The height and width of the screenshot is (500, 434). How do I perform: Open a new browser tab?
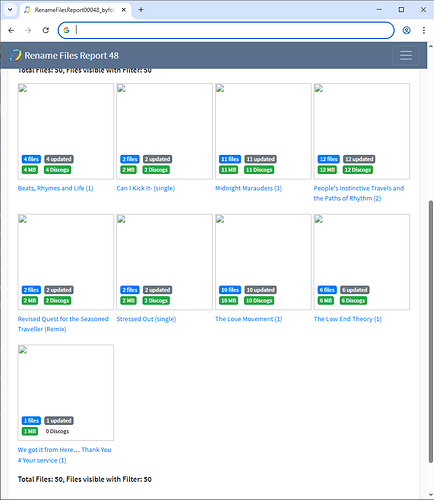(x=141, y=10)
